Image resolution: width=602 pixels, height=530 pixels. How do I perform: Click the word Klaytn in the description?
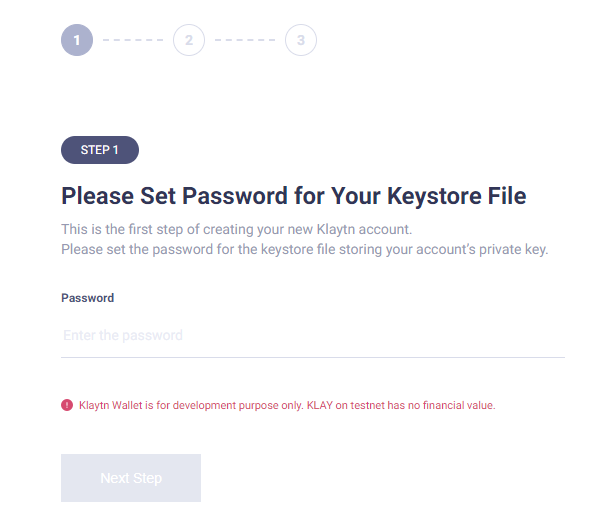pos(336,229)
